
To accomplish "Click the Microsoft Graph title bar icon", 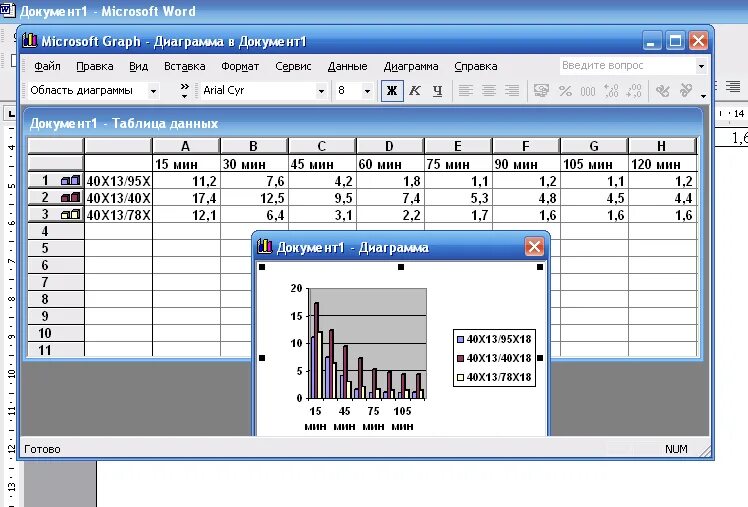I will point(30,41).
